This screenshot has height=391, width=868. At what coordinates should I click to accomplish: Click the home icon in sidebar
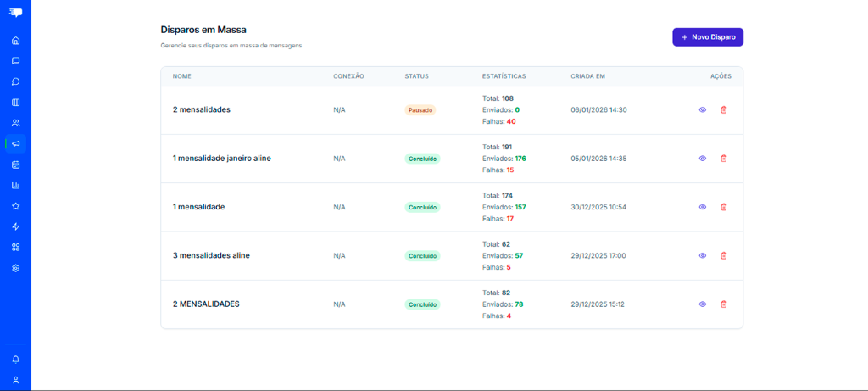[x=15, y=40]
